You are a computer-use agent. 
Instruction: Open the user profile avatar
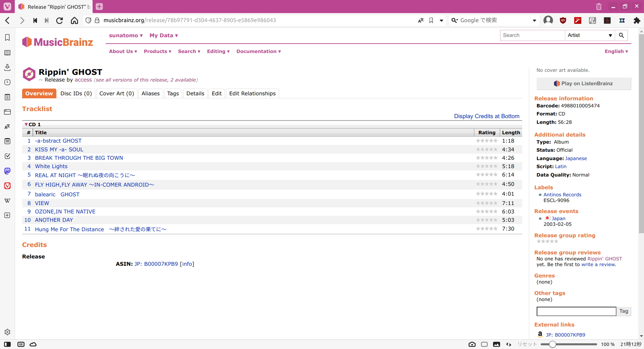pos(548,20)
